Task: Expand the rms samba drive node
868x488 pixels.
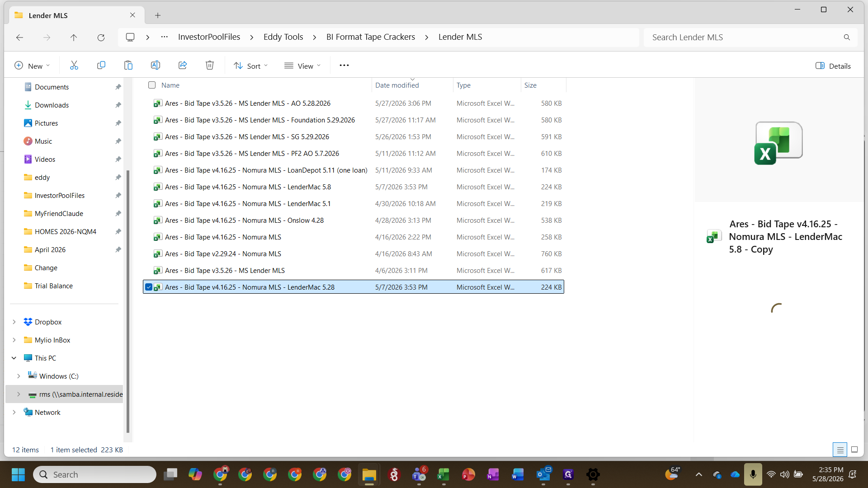Action: [19, 394]
